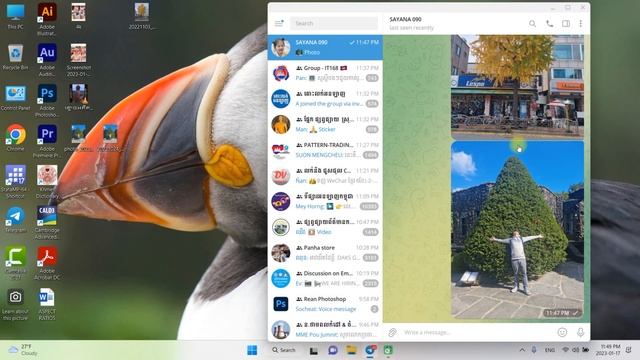This screenshot has height=360, width=640.
Task: Attach a file using the paperclip icon
Action: tap(392, 332)
